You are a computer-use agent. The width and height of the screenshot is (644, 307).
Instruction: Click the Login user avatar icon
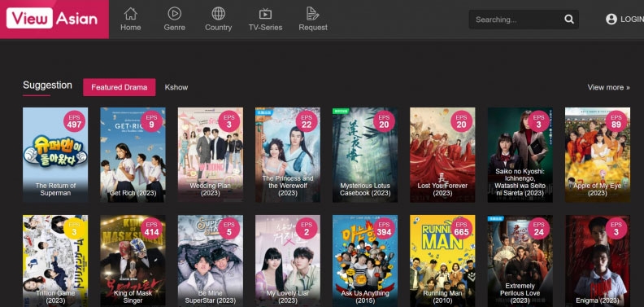[611, 20]
